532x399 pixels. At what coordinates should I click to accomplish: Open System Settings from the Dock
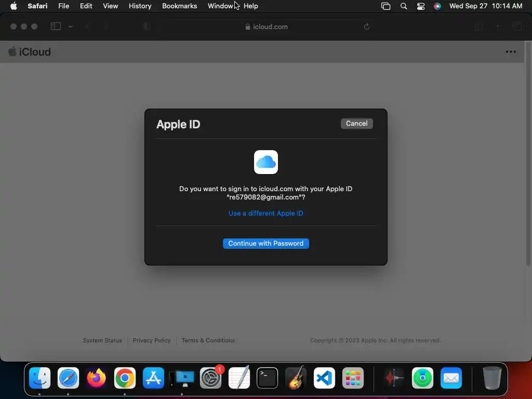pos(211,378)
